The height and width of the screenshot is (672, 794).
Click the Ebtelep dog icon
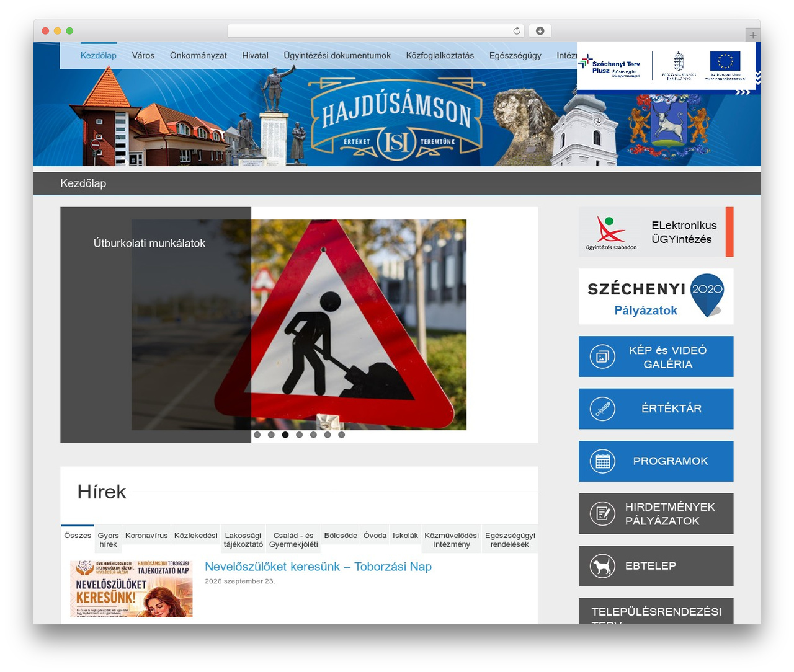point(602,566)
